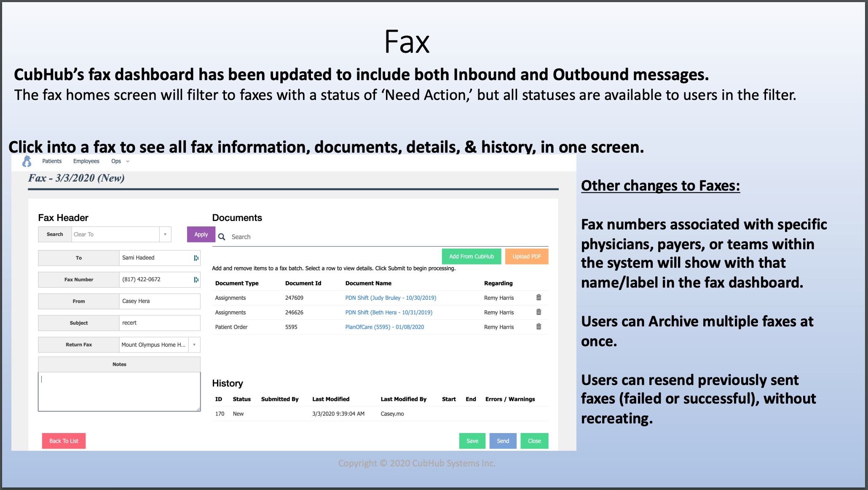Click the Patient Order type cell
This screenshot has height=490, width=868.
[231, 327]
